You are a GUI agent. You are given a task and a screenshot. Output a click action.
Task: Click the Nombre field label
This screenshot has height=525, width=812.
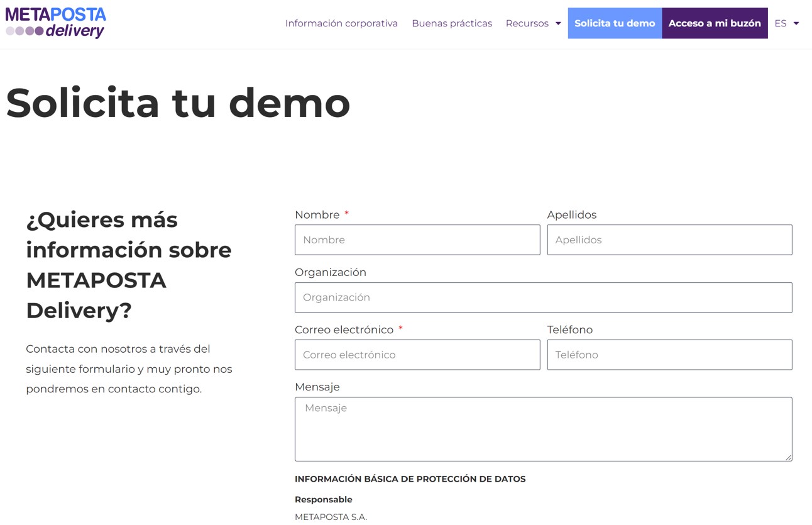[x=317, y=215]
